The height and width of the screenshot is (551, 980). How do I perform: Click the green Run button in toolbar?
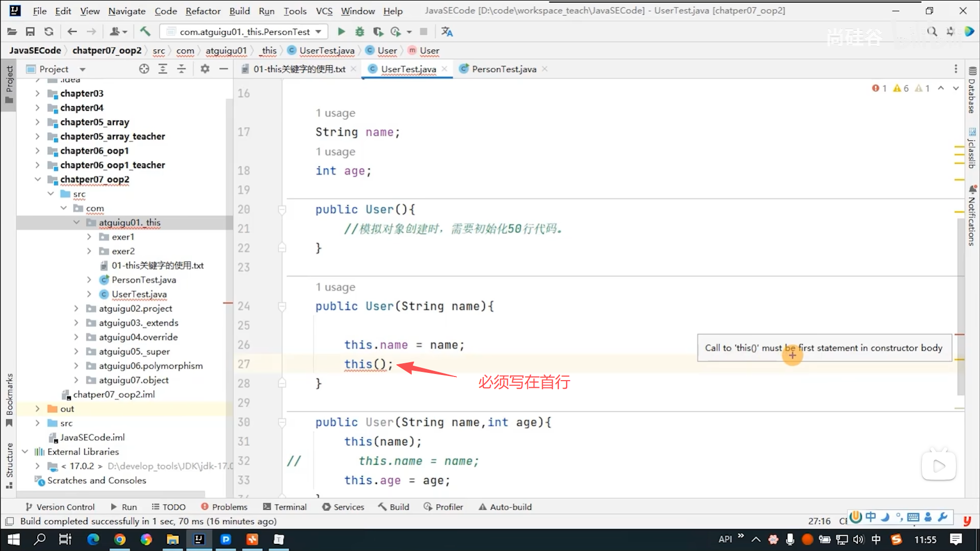[x=341, y=32]
